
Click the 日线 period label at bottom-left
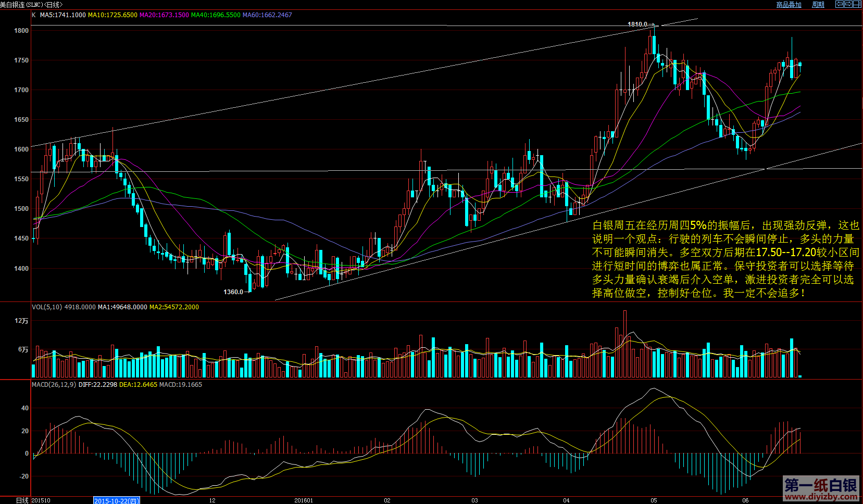point(22,500)
